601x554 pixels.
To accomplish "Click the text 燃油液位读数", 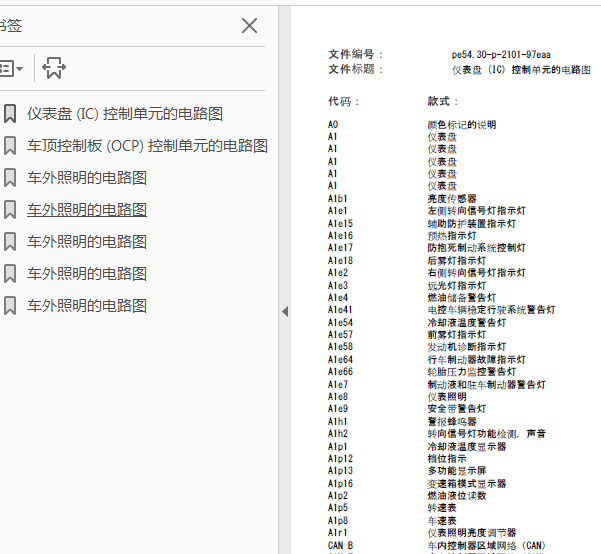I will (x=457, y=496).
